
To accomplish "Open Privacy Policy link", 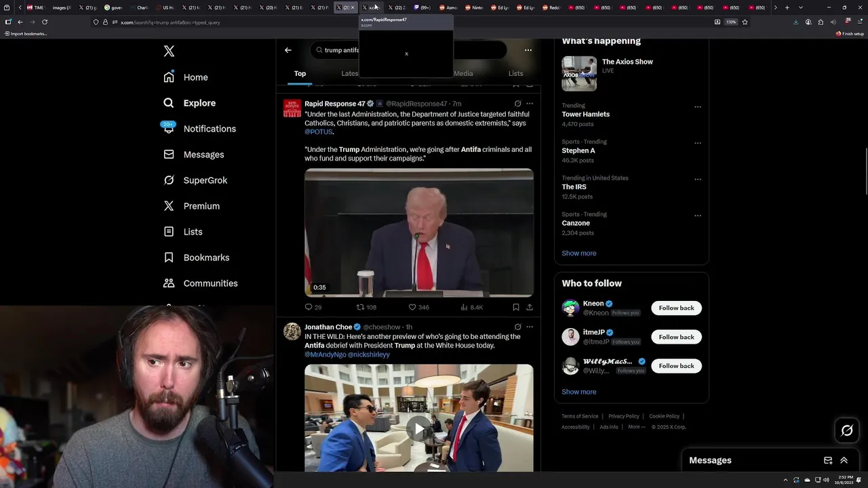I will coord(624,416).
